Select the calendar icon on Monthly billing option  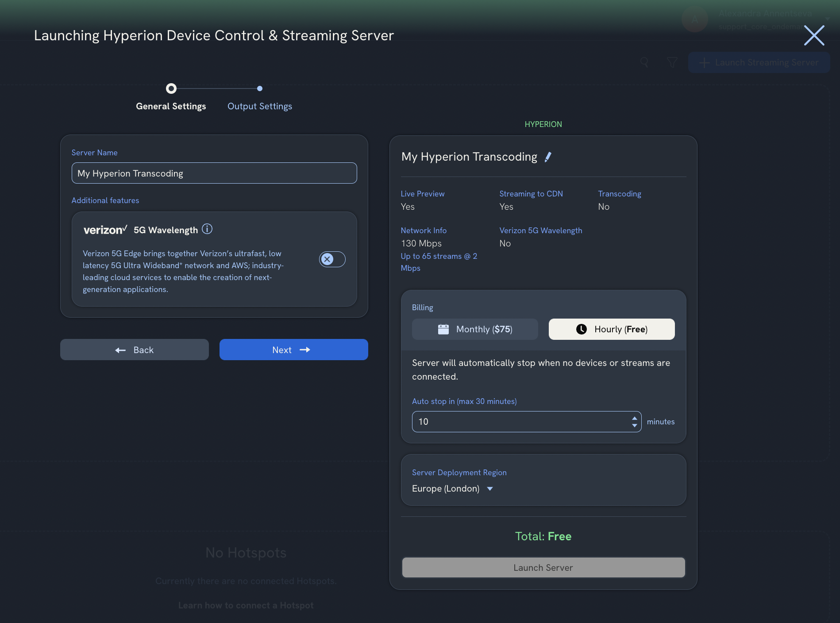coord(443,329)
